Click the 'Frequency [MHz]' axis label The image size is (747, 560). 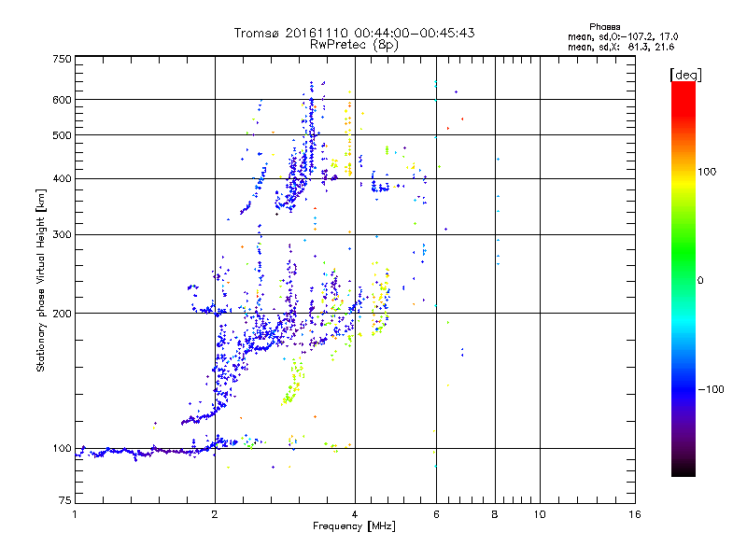[354, 526]
